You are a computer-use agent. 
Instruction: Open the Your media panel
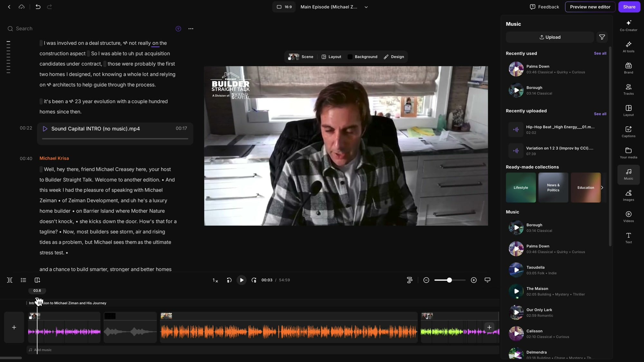coord(628,153)
